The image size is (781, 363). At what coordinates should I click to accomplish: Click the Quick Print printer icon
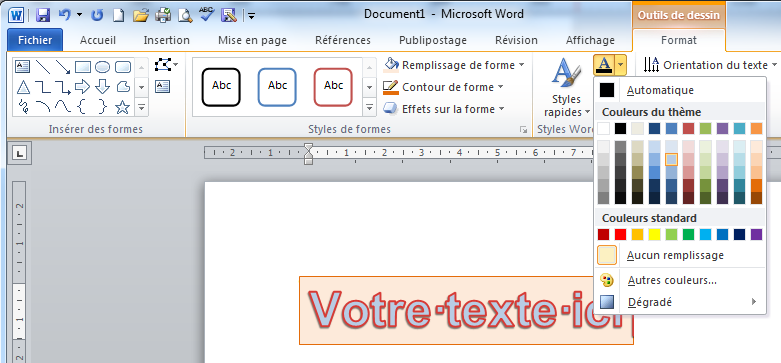point(163,15)
